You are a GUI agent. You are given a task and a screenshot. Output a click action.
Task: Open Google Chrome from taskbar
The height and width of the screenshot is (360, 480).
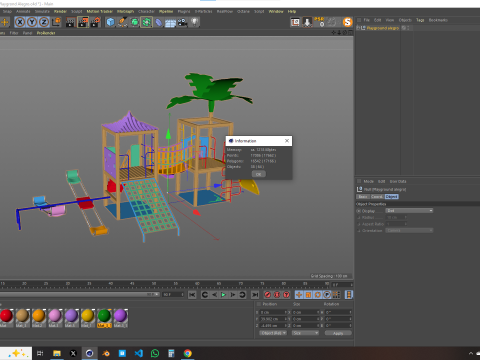(188, 353)
